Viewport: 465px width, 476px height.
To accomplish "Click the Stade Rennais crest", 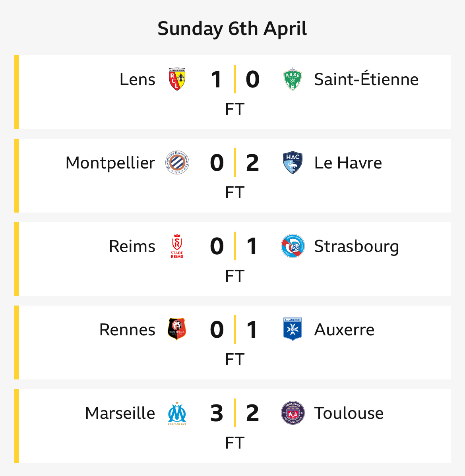I will pos(177,329).
